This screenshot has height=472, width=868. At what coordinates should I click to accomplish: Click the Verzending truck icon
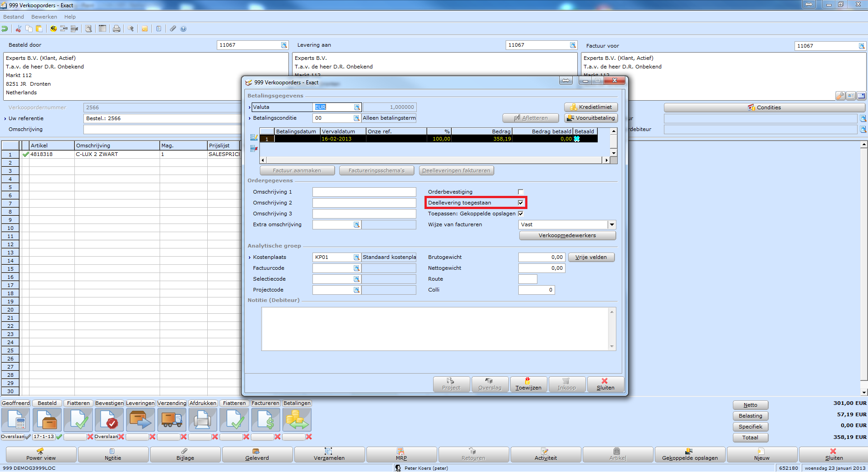[171, 419]
